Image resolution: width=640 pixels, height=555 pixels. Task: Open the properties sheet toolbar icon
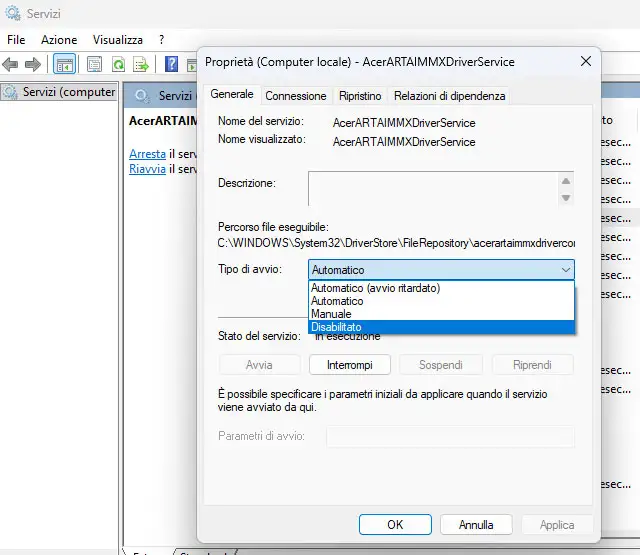tap(94, 64)
